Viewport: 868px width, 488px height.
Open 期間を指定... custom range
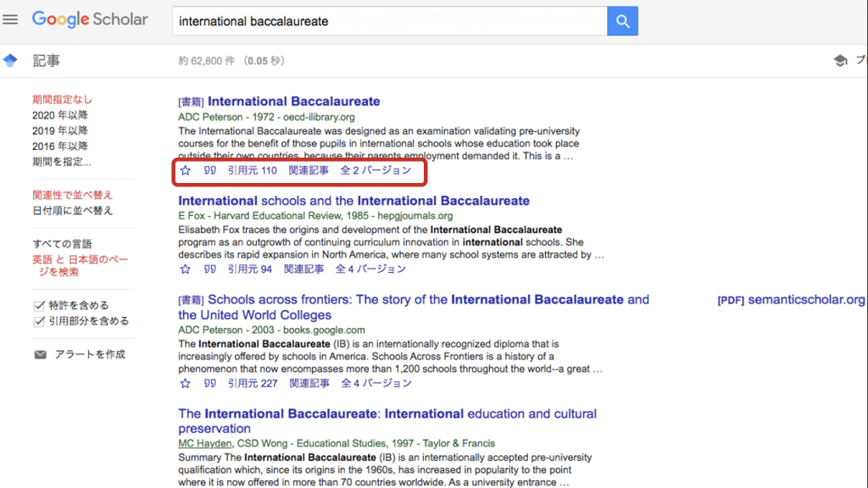pos(61,162)
